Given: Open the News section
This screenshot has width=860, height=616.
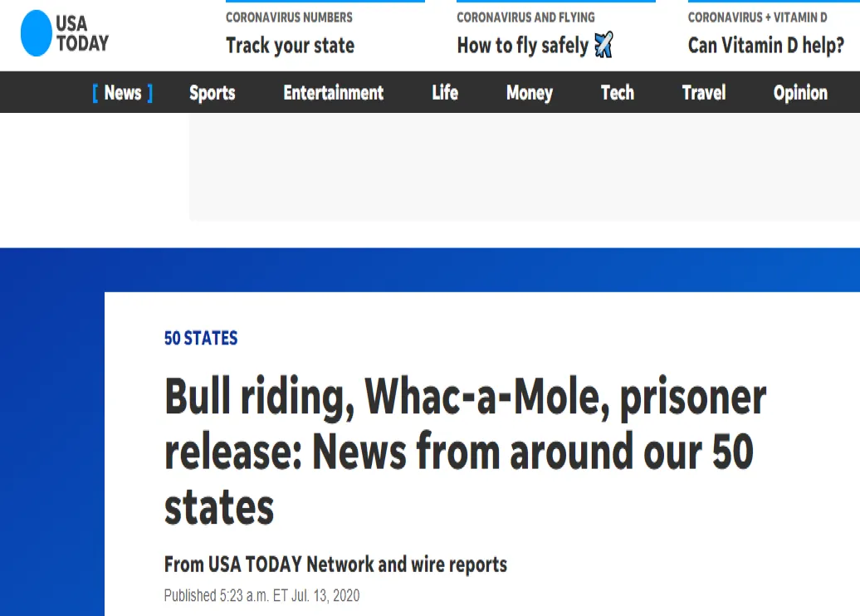Looking at the screenshot, I should click(x=122, y=92).
